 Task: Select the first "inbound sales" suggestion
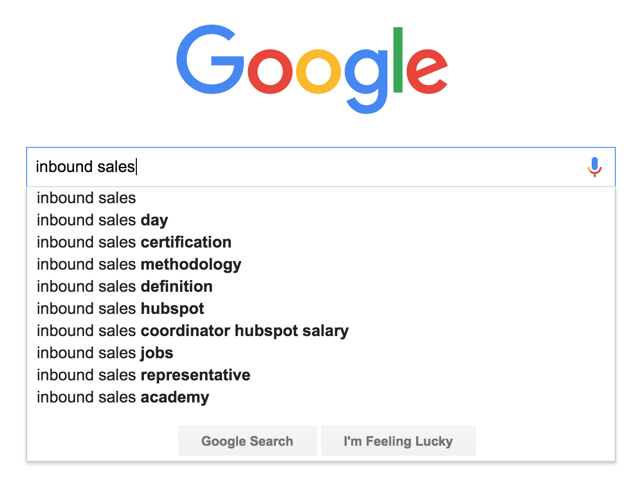pyautogui.click(x=86, y=198)
